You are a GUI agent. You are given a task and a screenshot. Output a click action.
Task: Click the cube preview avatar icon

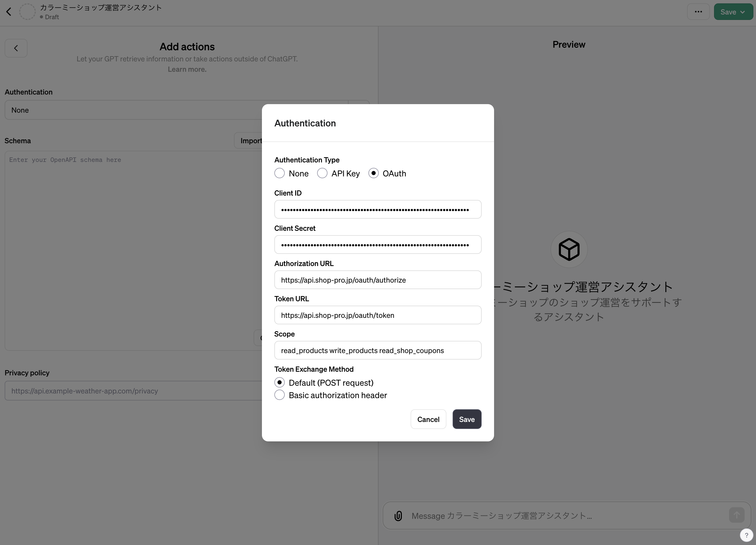(568, 249)
